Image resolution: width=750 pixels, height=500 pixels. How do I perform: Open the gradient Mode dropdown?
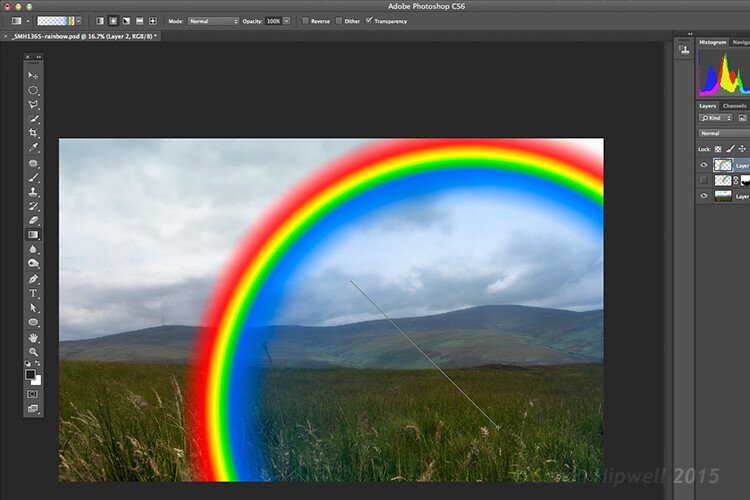click(213, 21)
